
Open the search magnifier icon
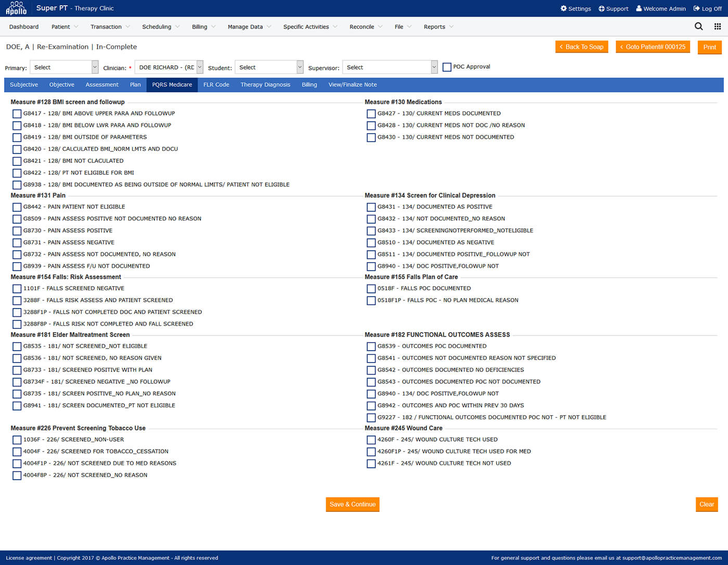(x=698, y=26)
